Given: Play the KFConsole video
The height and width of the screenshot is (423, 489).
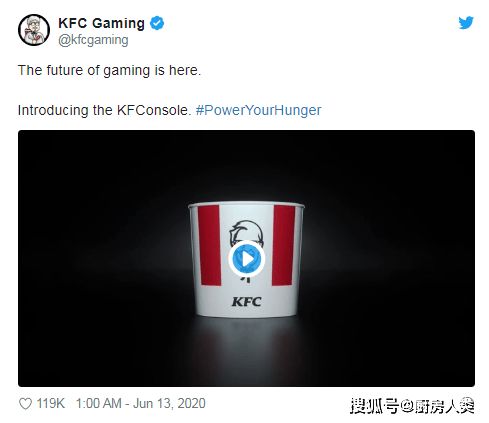Looking at the screenshot, I should pyautogui.click(x=246, y=259).
